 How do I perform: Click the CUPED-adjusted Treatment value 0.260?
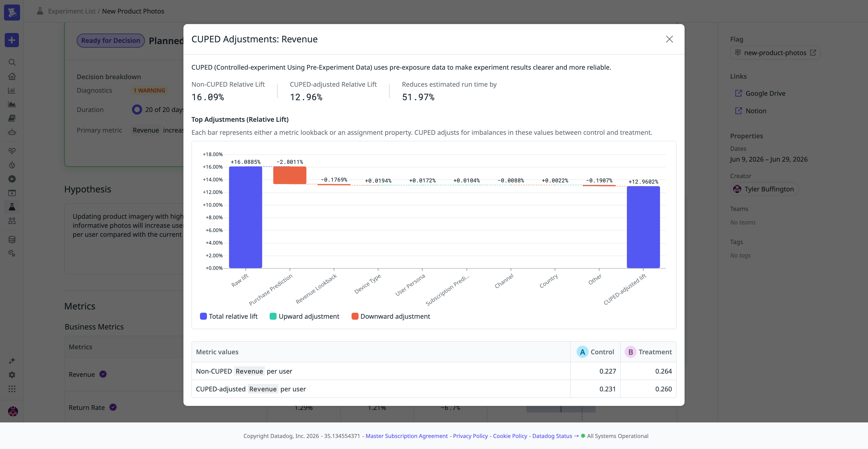click(x=664, y=389)
